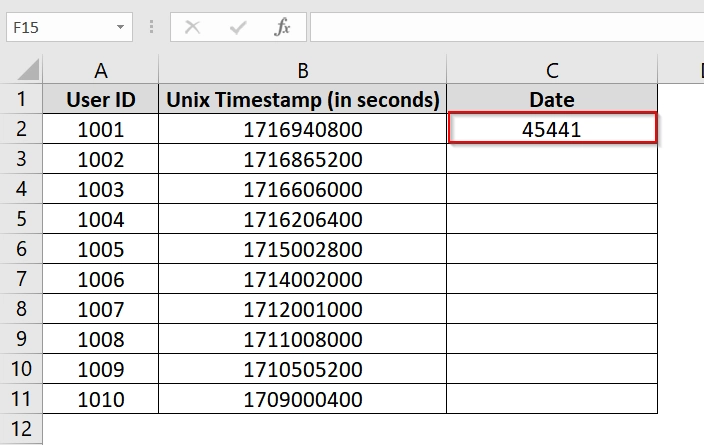Select row 8 header
This screenshot has width=704, height=445.
click(21, 309)
